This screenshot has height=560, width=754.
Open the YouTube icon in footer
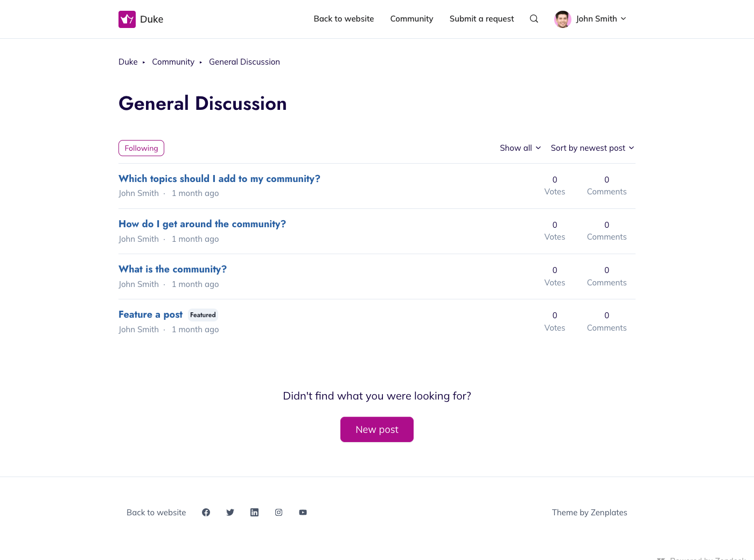[303, 513]
